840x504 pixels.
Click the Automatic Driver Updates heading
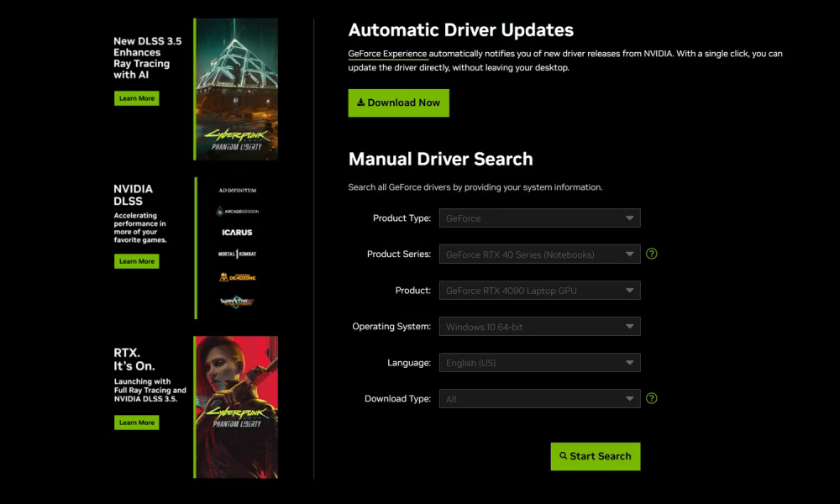460,30
